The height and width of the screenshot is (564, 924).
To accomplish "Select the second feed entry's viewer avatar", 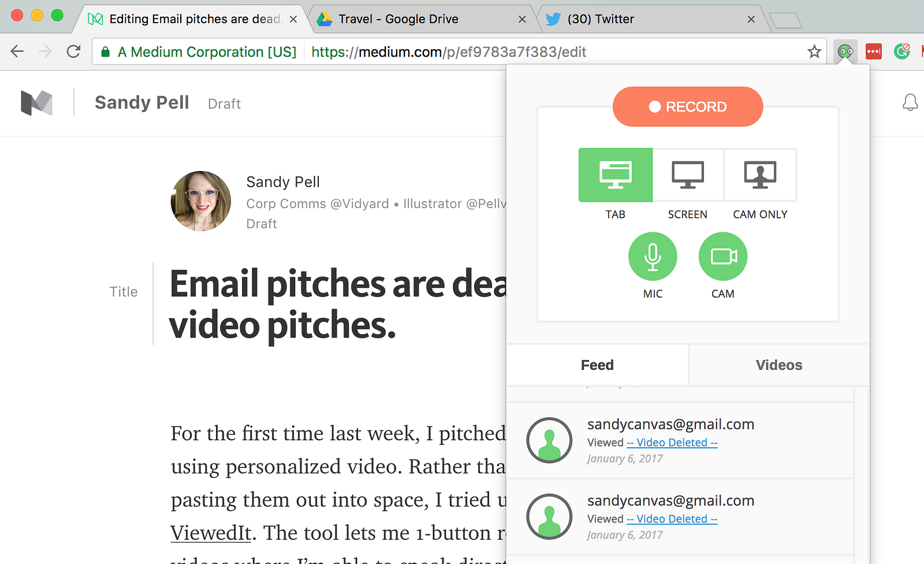I will [549, 517].
